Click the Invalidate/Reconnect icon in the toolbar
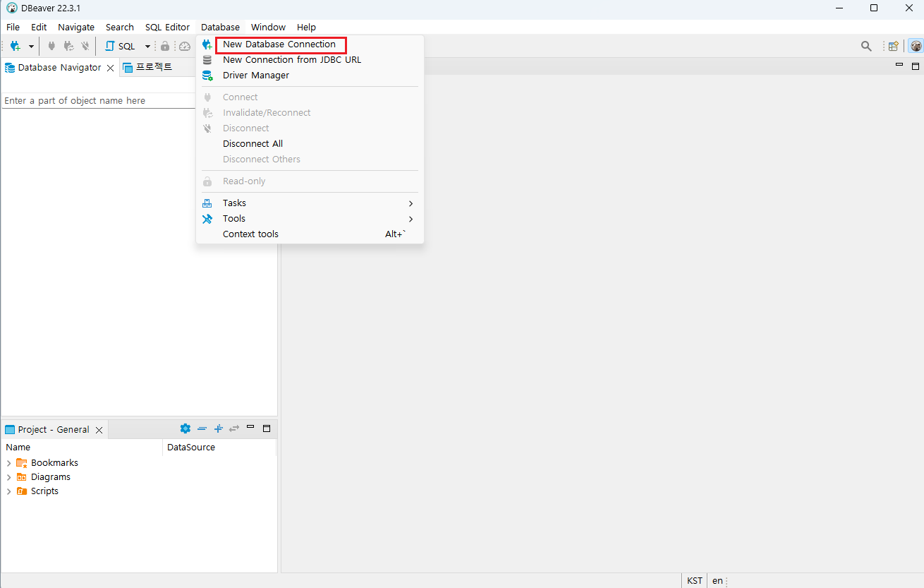The height and width of the screenshot is (588, 924). coord(68,47)
